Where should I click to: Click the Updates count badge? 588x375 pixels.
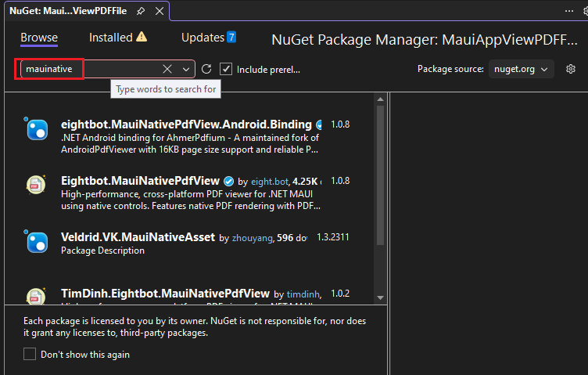[x=231, y=37]
